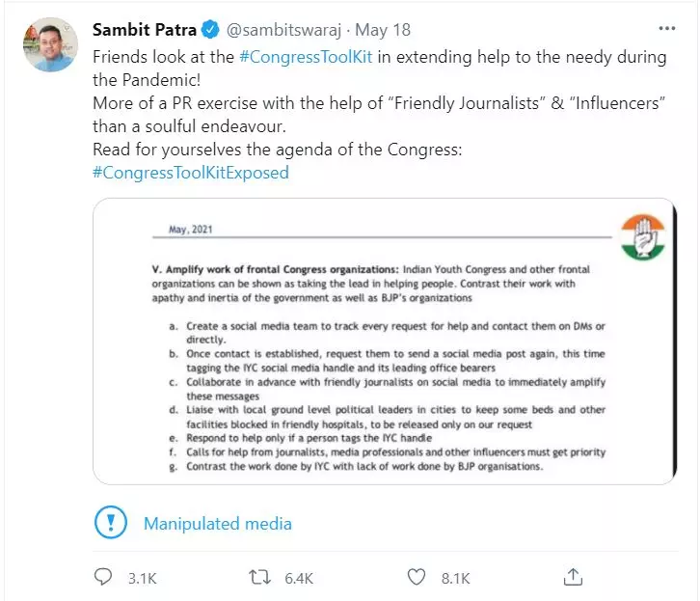Image resolution: width=700 pixels, height=601 pixels.
Task: Click the 3.1K reply count
Action: point(142,578)
